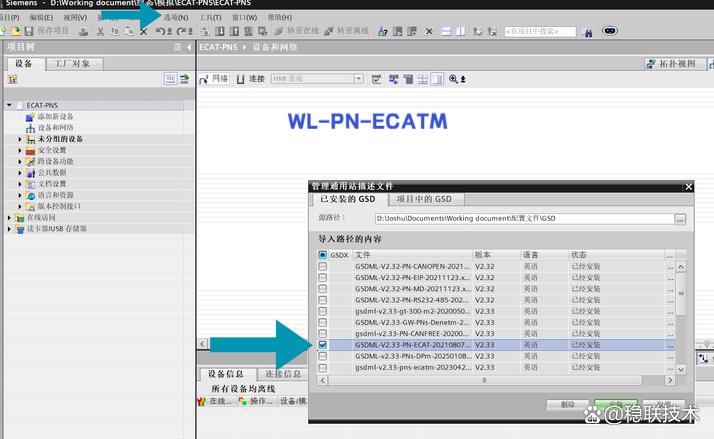The image size is (714, 439).
Task: Click the source path browse button
Action: click(680, 219)
